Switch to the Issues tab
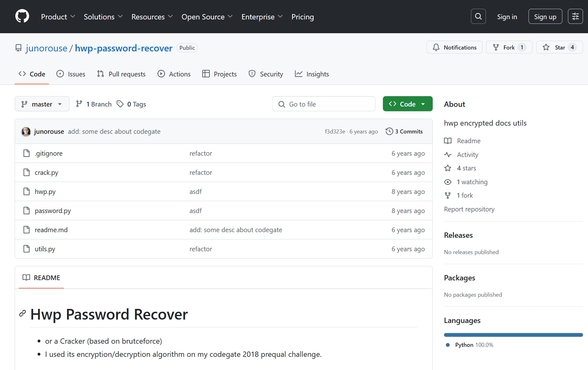The height and width of the screenshot is (370, 588). coord(71,74)
